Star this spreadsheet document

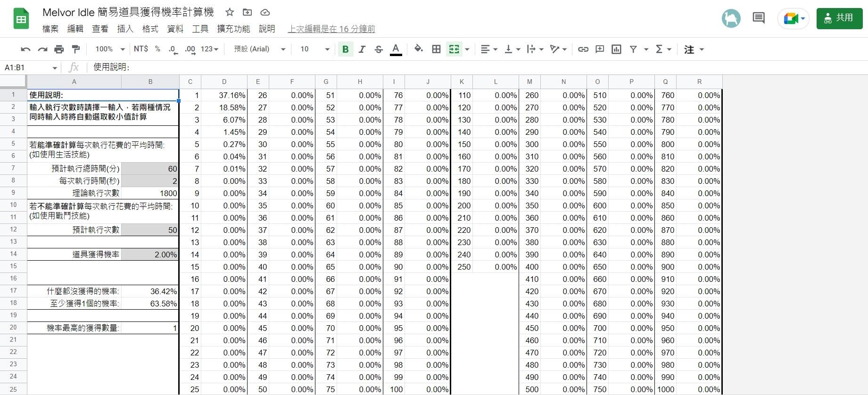tap(230, 12)
